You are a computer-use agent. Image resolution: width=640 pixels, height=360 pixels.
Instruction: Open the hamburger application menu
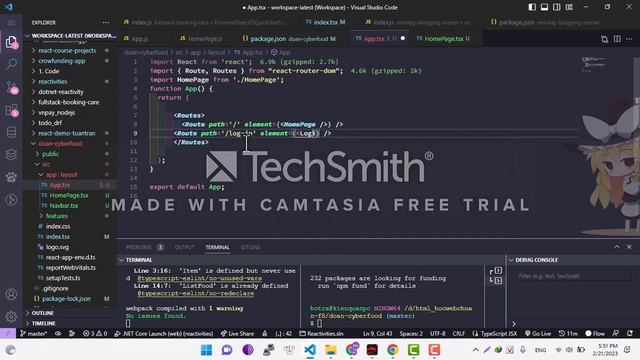(x=11, y=22)
